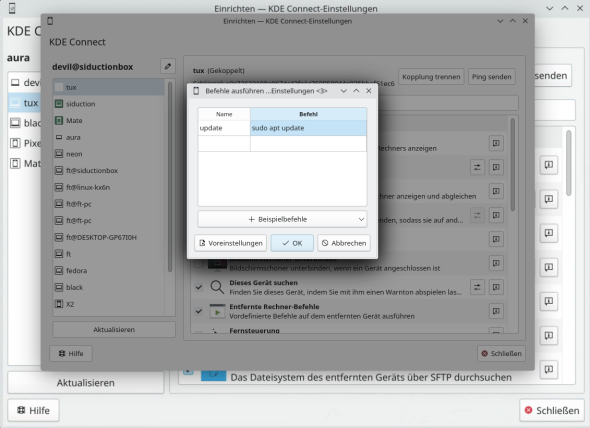Select 'tux' in the back window device list
This screenshot has width=590, height=428.
(24, 103)
